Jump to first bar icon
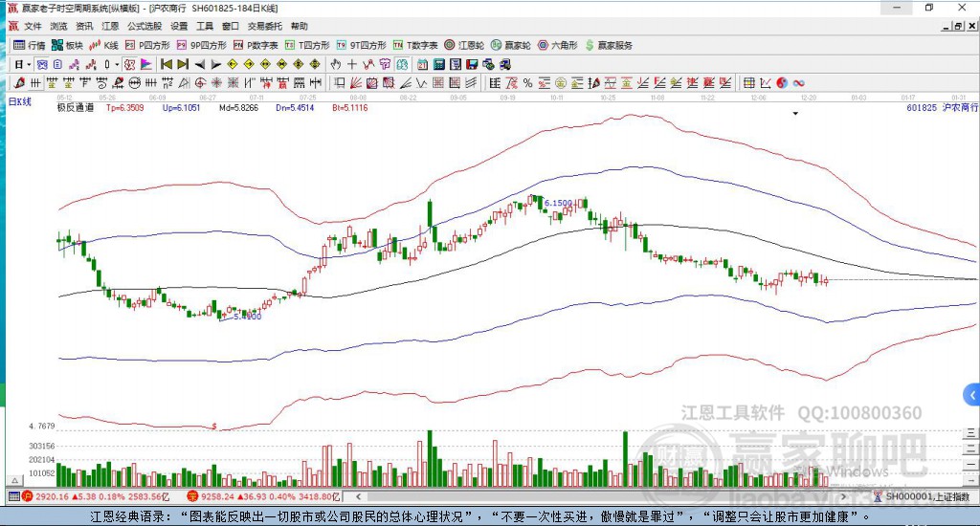Image resolution: width=980 pixels, height=526 pixels. coord(167,64)
